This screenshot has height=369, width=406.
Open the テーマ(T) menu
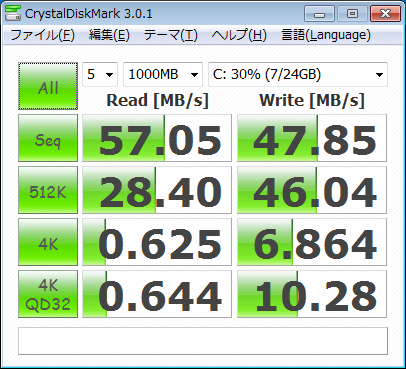171,35
